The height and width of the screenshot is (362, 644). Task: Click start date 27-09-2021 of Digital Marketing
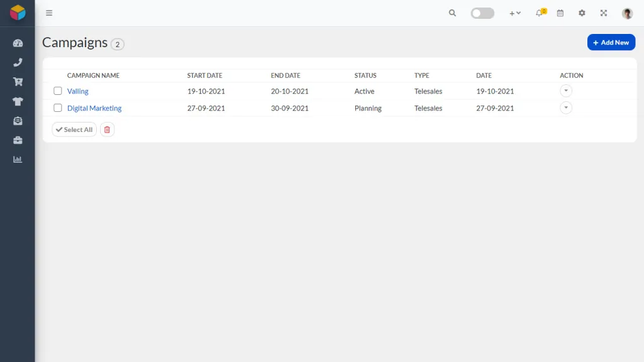[206, 108]
